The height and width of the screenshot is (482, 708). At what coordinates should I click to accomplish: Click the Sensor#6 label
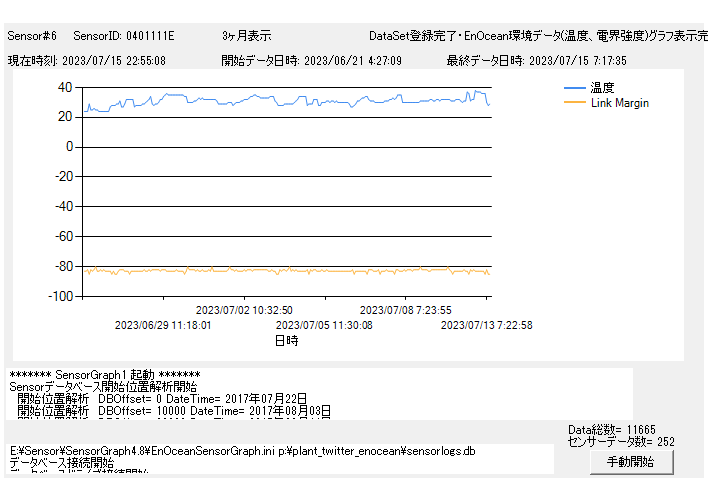(x=33, y=36)
